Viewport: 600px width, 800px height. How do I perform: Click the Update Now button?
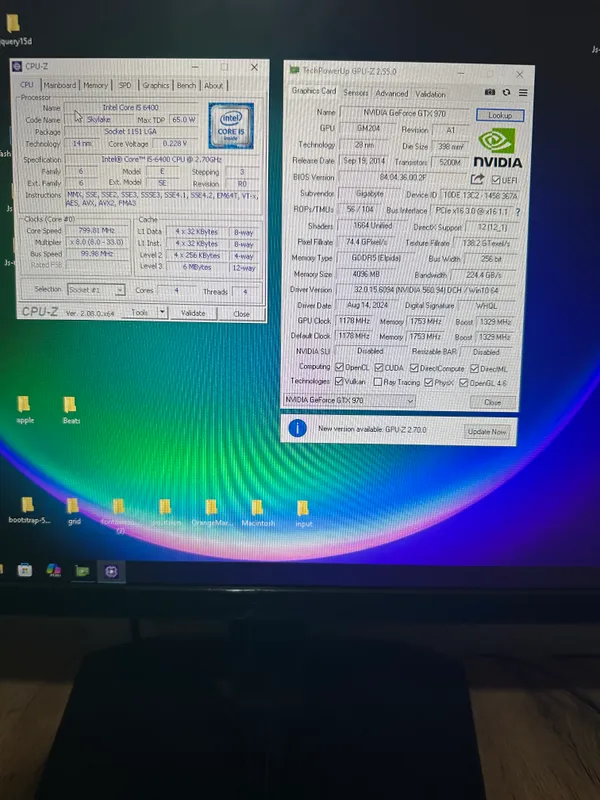[487, 431]
